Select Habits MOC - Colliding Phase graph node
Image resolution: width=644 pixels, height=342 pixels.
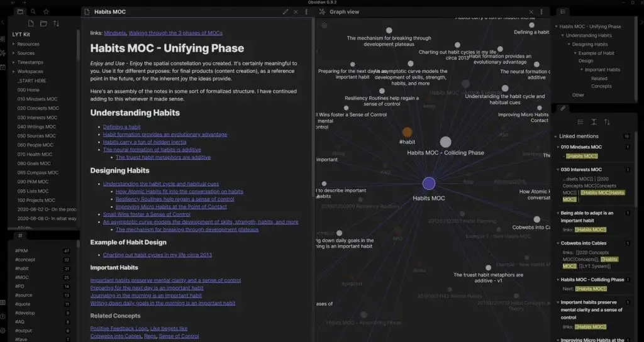446,143
